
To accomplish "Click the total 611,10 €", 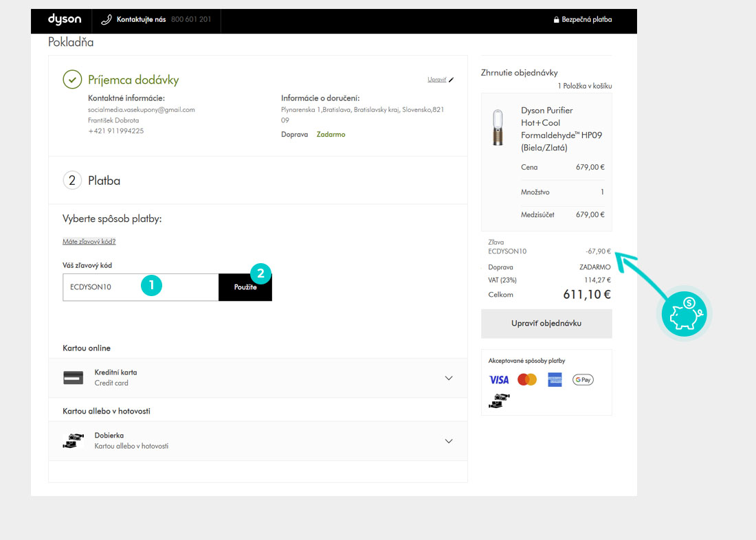I will 587,295.
